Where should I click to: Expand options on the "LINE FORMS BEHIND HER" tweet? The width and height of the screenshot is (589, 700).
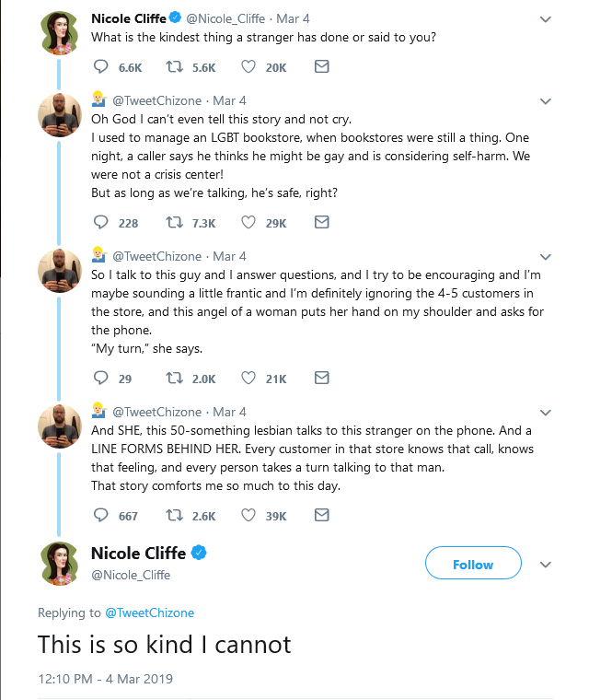pos(546,413)
